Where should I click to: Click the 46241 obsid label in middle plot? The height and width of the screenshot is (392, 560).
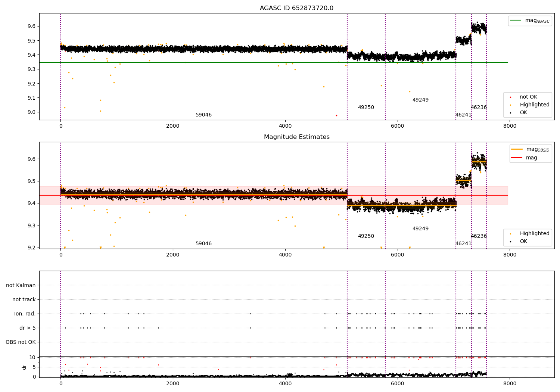coord(463,244)
